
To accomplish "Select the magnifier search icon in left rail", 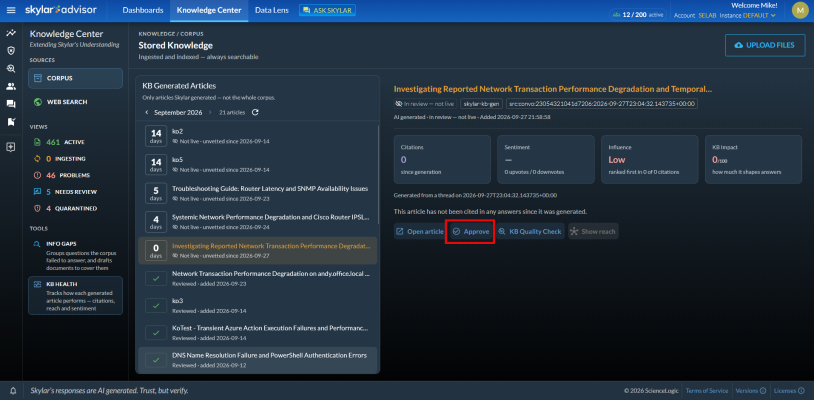I will pos(11,68).
